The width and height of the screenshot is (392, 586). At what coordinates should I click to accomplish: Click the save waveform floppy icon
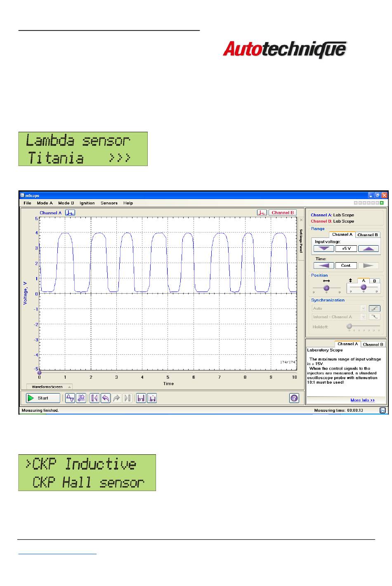tap(141, 398)
